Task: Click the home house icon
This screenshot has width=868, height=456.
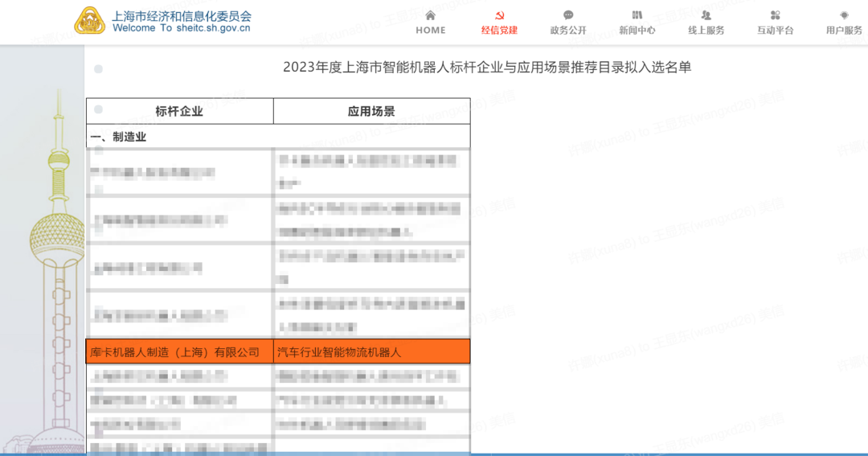Action: (x=430, y=15)
